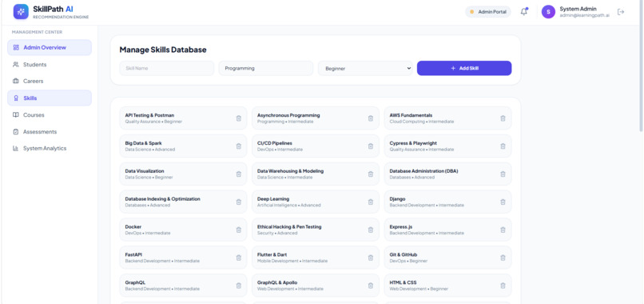
Task: Delete the Express.js skill
Action: (503, 230)
